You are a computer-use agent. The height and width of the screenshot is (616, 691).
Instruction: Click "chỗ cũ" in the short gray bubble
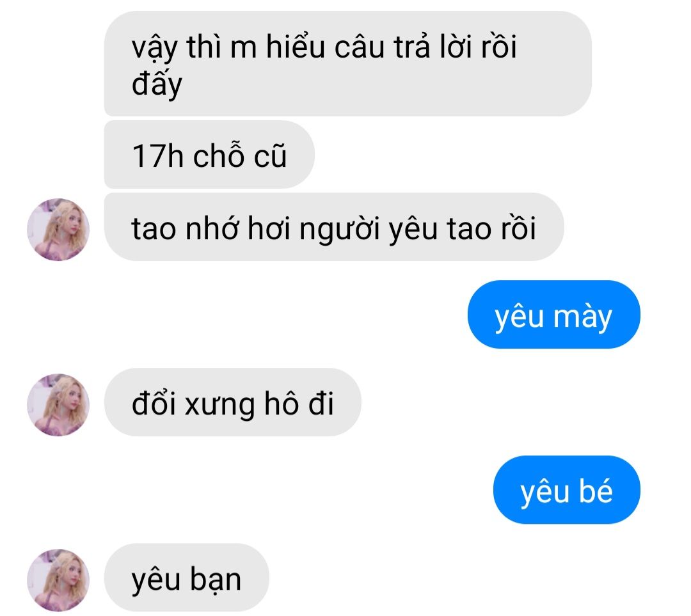(x=240, y=155)
